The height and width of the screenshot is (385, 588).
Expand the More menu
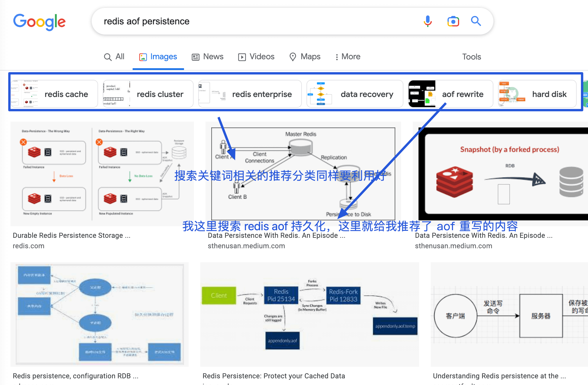click(x=348, y=57)
